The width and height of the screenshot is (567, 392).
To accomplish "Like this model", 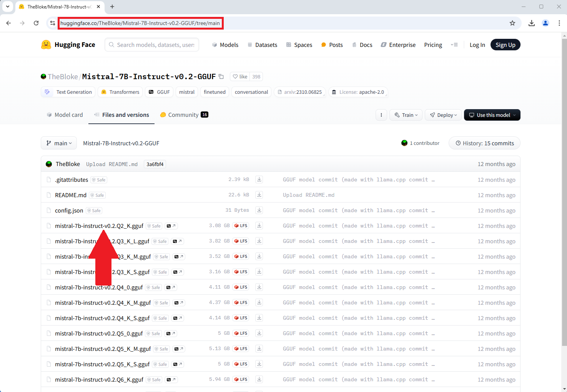I will point(240,76).
